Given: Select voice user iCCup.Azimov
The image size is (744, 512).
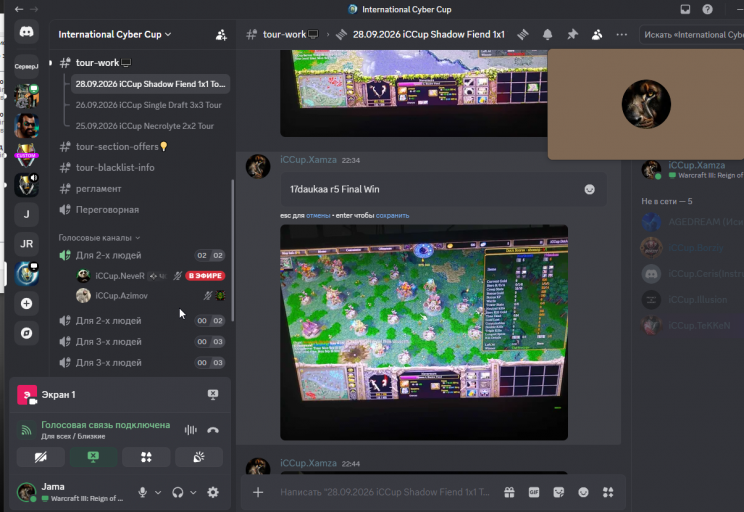Looking at the screenshot, I should [121, 296].
